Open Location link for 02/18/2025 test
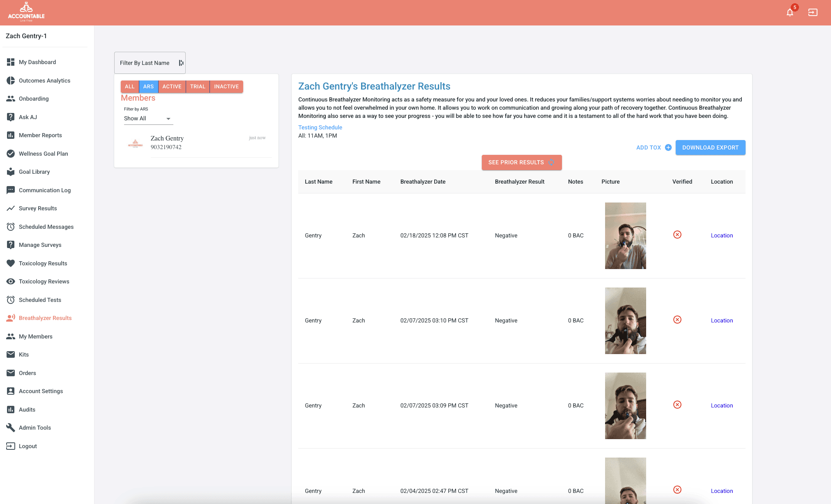 [722, 235]
